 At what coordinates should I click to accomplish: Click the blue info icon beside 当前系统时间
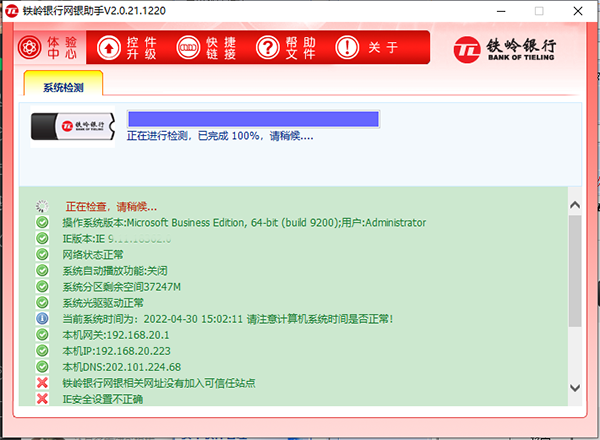click(x=42, y=318)
